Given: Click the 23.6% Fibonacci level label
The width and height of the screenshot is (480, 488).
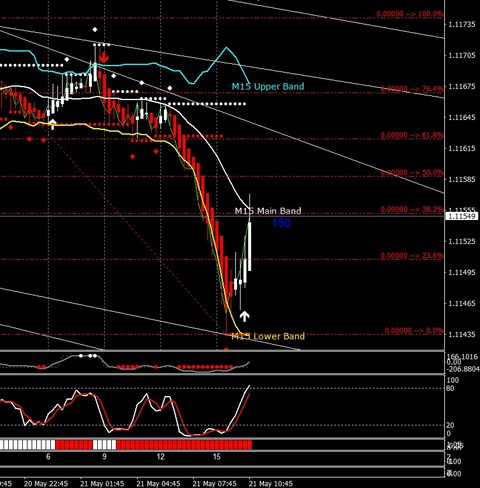Looking at the screenshot, I should (412, 256).
